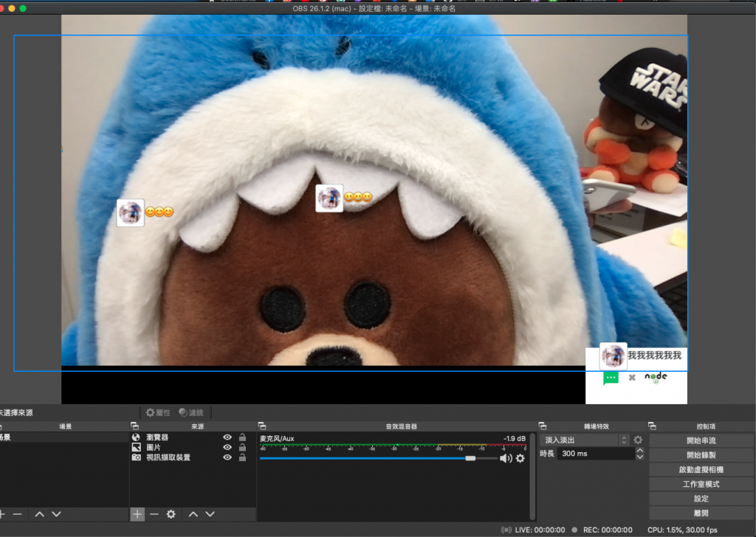
Task: Decrease transition duration with down arrow
Action: [640, 457]
